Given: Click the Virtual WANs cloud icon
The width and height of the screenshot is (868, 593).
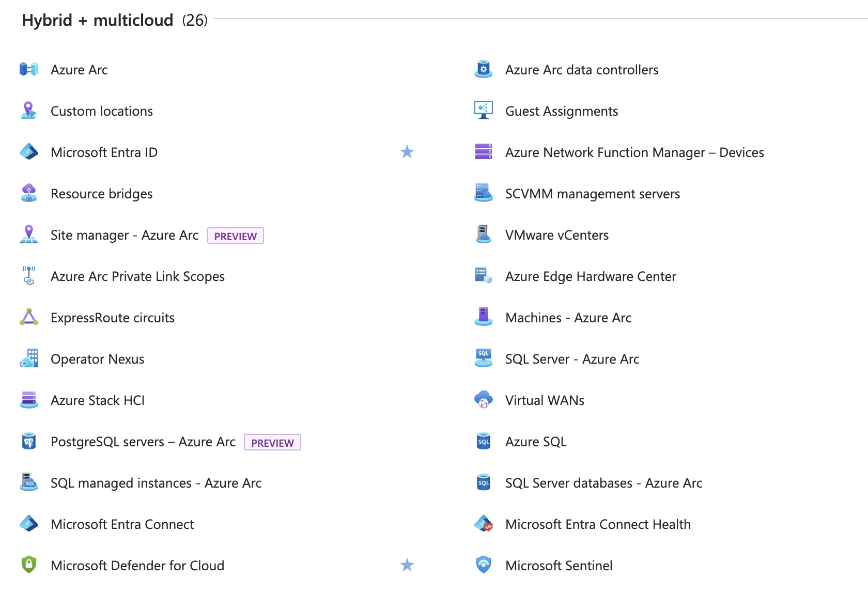Looking at the screenshot, I should (484, 400).
